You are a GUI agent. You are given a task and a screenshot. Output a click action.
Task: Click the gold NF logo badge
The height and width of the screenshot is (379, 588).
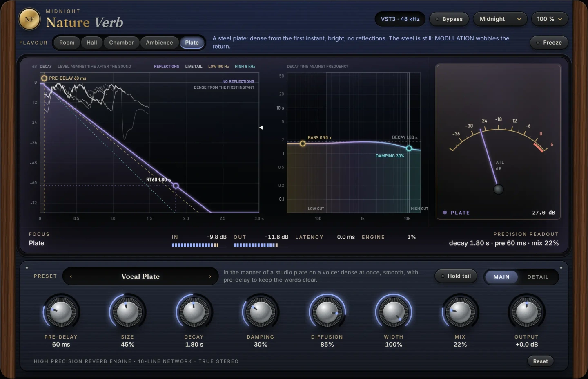pos(29,19)
